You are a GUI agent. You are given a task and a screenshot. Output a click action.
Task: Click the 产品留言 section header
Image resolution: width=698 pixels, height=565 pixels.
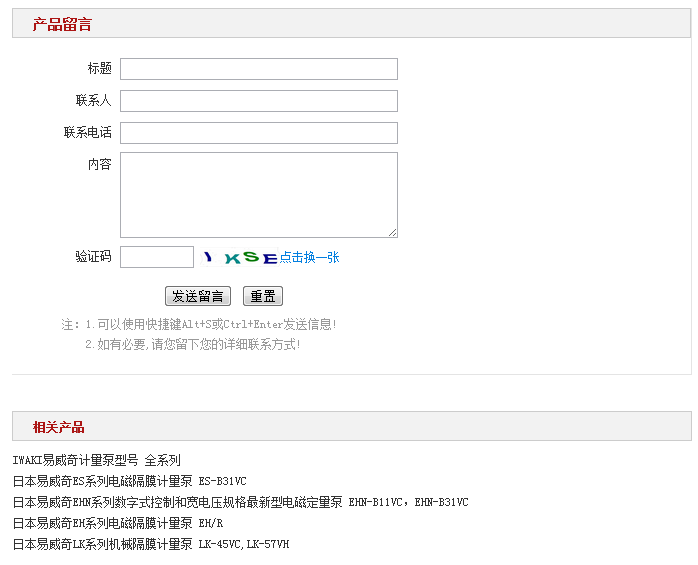coord(62,24)
